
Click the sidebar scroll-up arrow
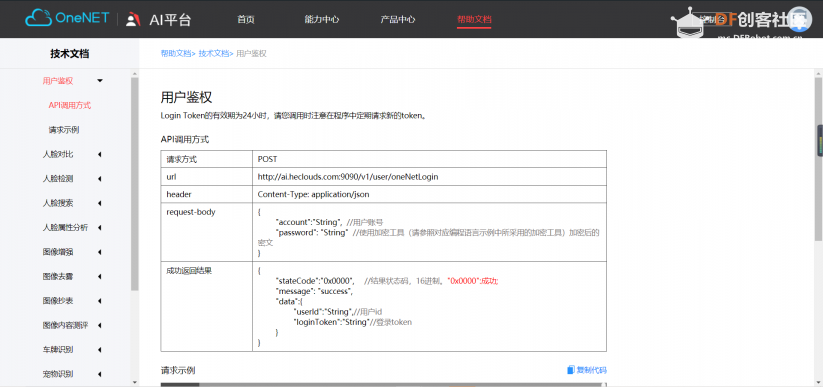[x=135, y=74]
